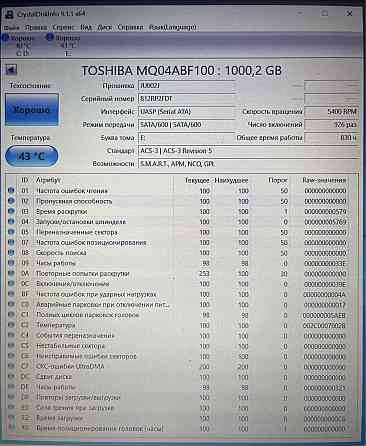Click the status icon of attribute BF
366x446 pixels.
click(11, 294)
